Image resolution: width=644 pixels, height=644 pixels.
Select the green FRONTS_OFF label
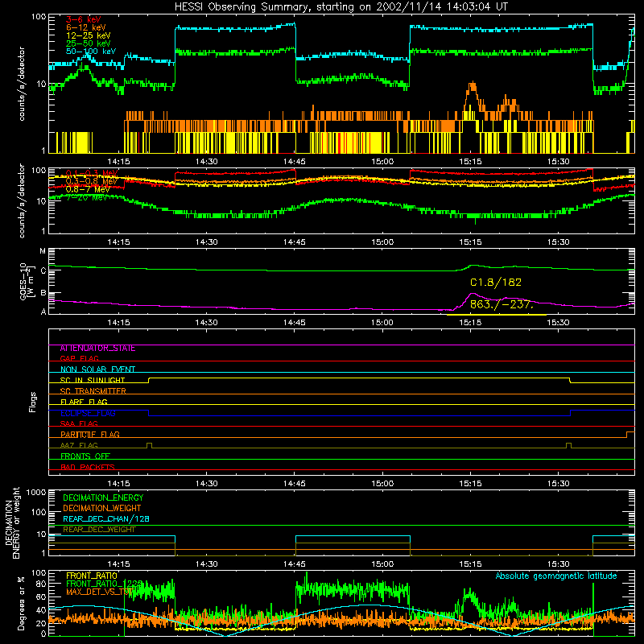tap(85, 456)
